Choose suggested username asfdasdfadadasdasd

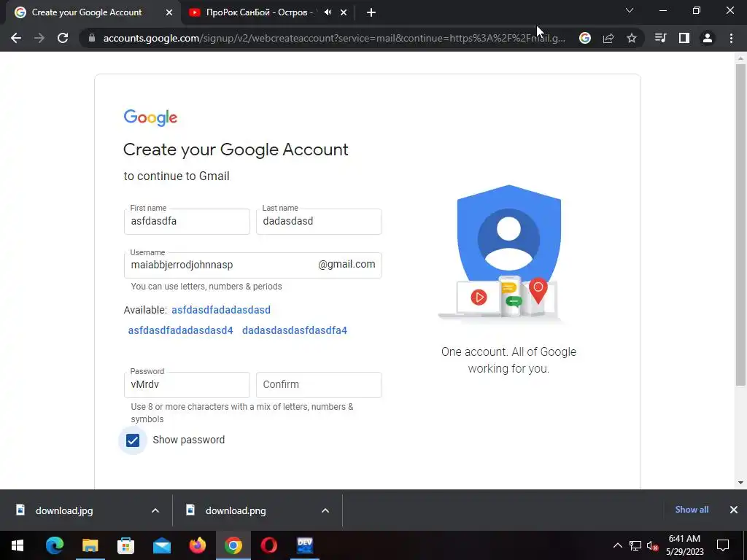click(x=221, y=310)
